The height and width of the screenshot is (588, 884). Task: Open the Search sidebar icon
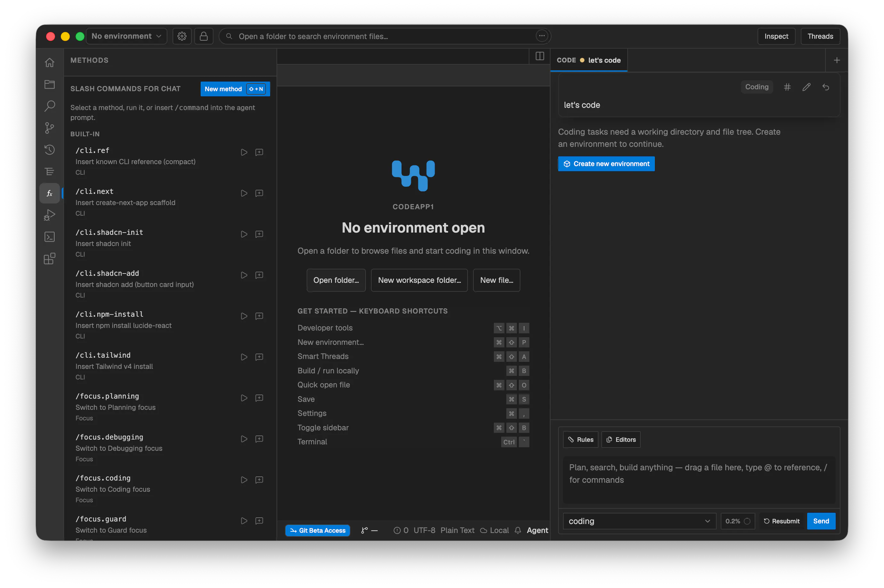50,106
